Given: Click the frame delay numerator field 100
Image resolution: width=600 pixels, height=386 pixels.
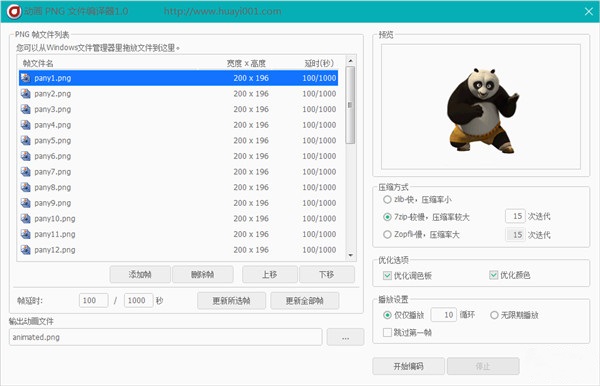Looking at the screenshot, I should pos(94,300).
